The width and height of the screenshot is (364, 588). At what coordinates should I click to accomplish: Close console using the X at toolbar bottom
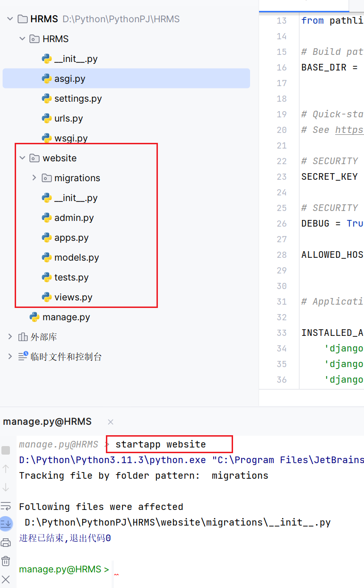click(x=6, y=579)
